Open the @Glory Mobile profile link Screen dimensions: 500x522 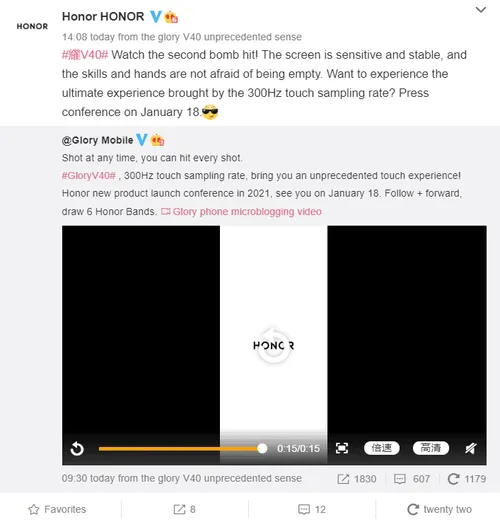coord(97,140)
